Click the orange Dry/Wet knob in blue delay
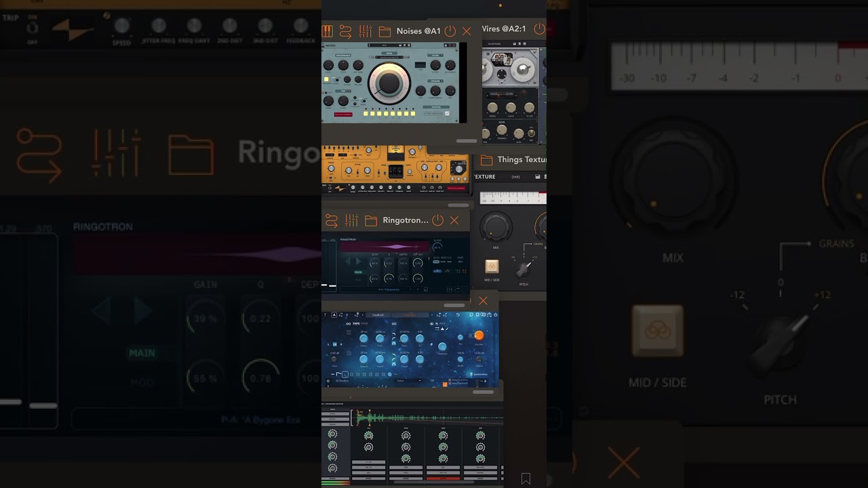Image resolution: width=868 pixels, height=488 pixels. point(479,335)
